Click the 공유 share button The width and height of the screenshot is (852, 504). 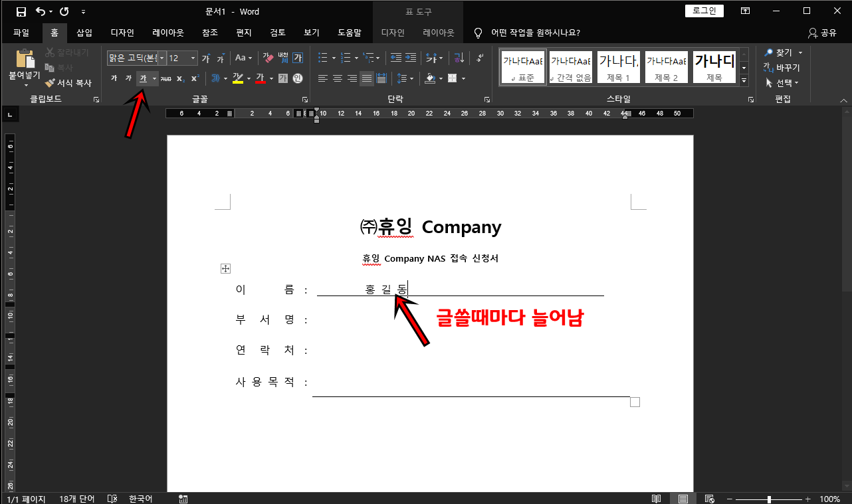(x=822, y=33)
